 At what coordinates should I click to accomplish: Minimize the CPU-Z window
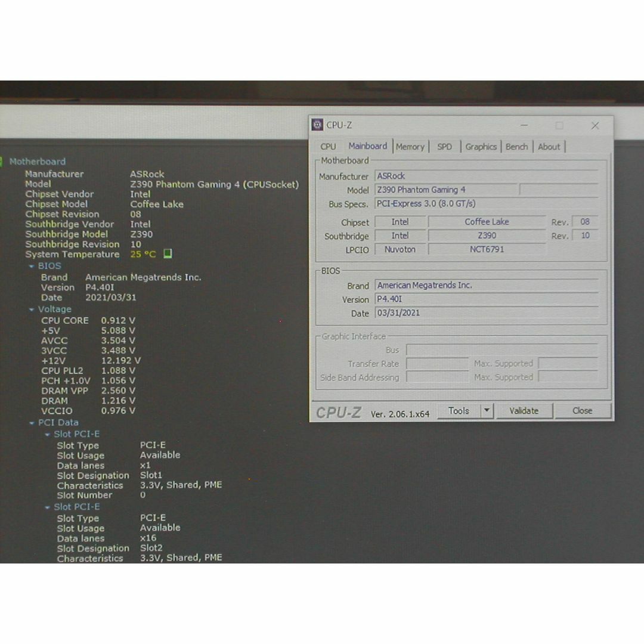524,125
